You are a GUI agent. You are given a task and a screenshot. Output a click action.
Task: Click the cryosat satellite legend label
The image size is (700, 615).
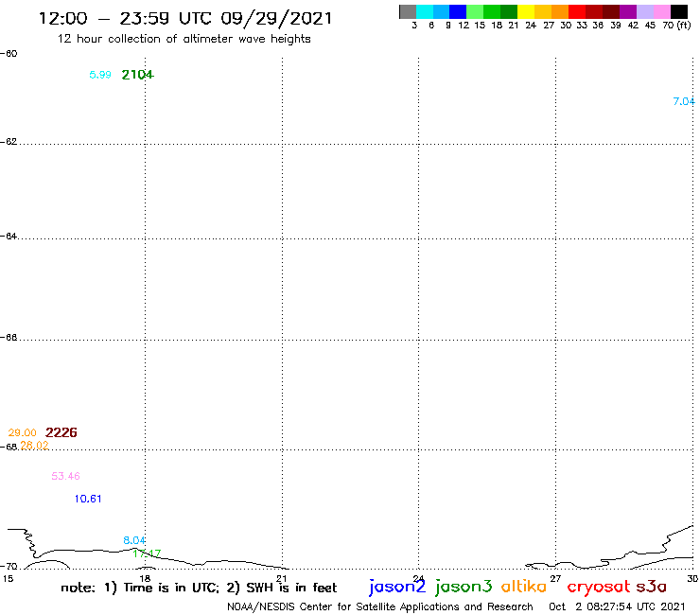pos(599,587)
